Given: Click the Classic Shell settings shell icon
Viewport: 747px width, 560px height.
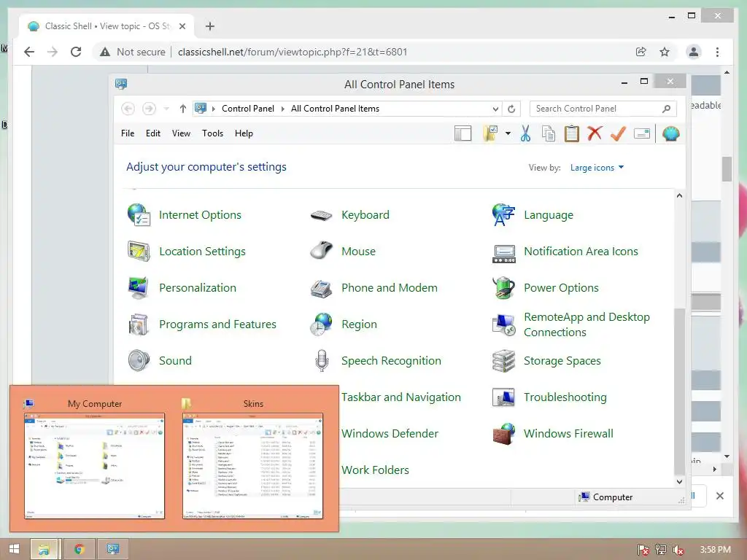Looking at the screenshot, I should pyautogui.click(x=670, y=134).
